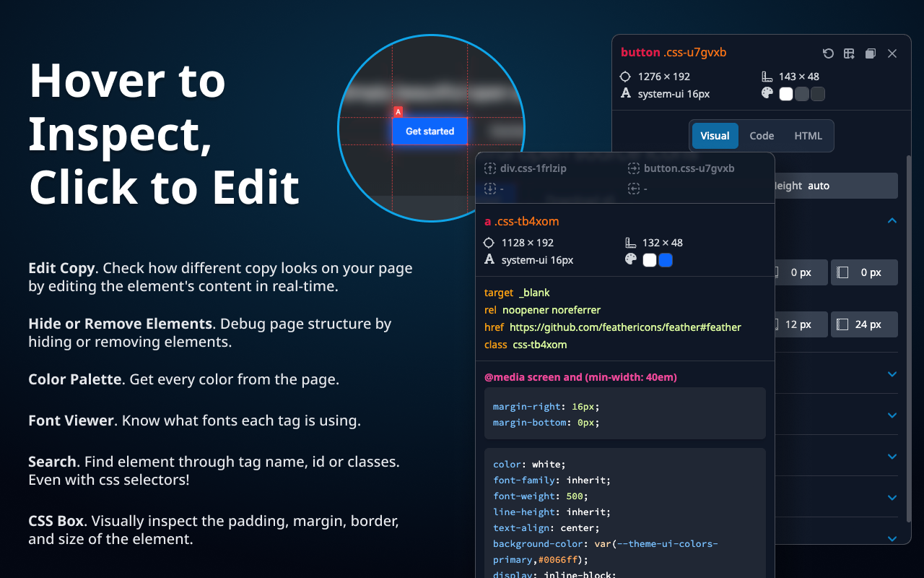Click the down-arrow child navigation icon
This screenshot has height=578, width=924.
click(x=489, y=189)
